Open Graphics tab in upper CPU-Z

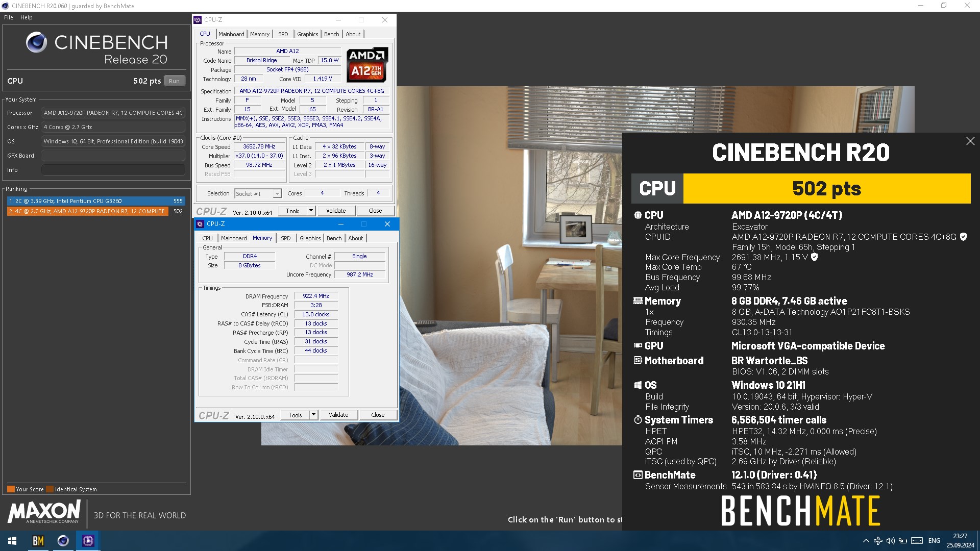(308, 34)
